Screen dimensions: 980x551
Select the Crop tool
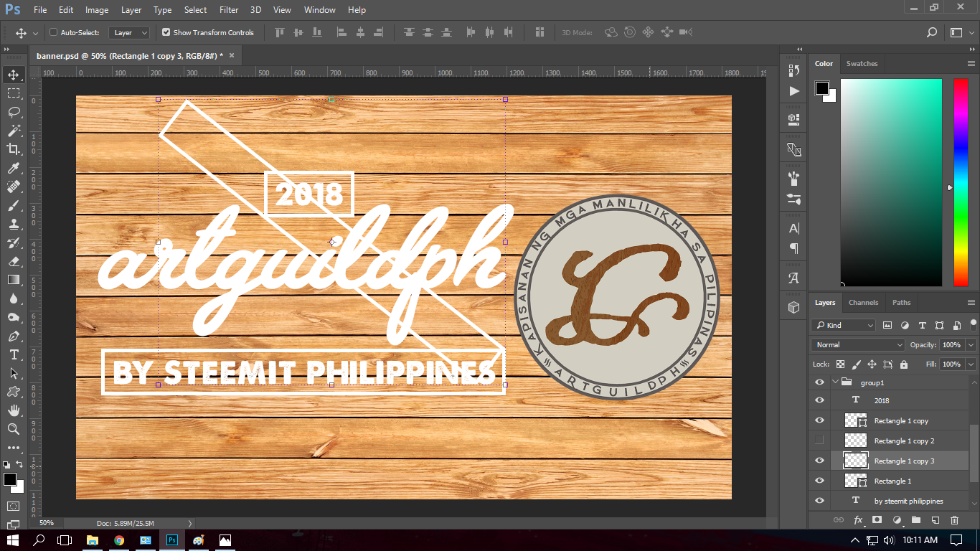click(x=14, y=149)
